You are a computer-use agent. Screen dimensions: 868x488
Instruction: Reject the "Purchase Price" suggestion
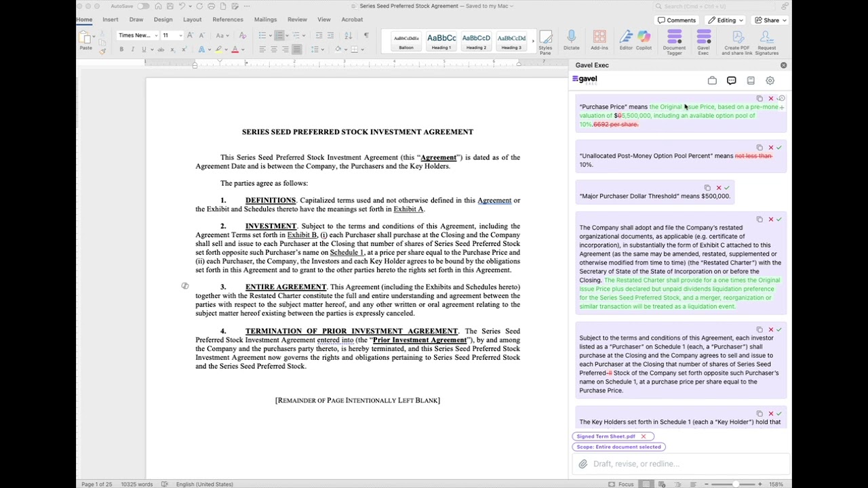point(770,99)
